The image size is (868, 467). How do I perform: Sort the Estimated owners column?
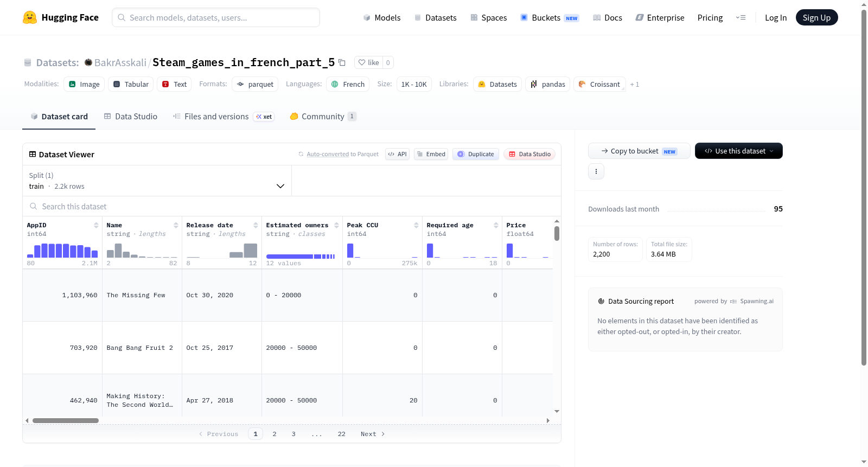tap(336, 225)
